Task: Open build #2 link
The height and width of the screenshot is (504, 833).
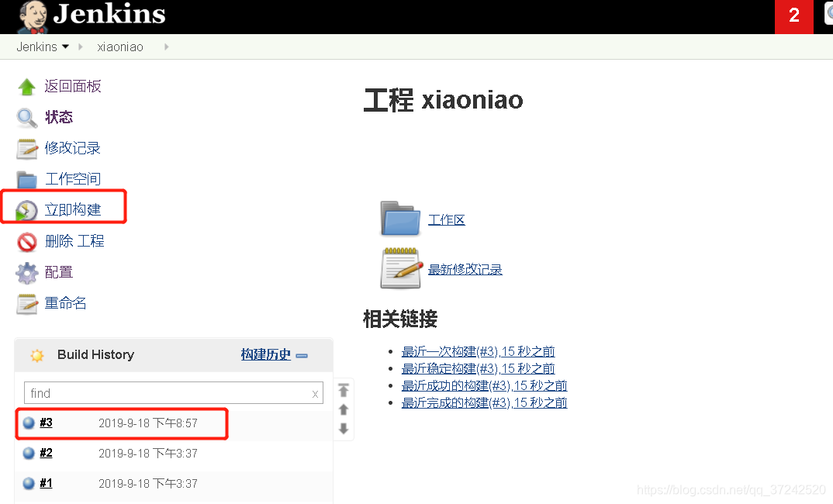Action: tap(47, 453)
